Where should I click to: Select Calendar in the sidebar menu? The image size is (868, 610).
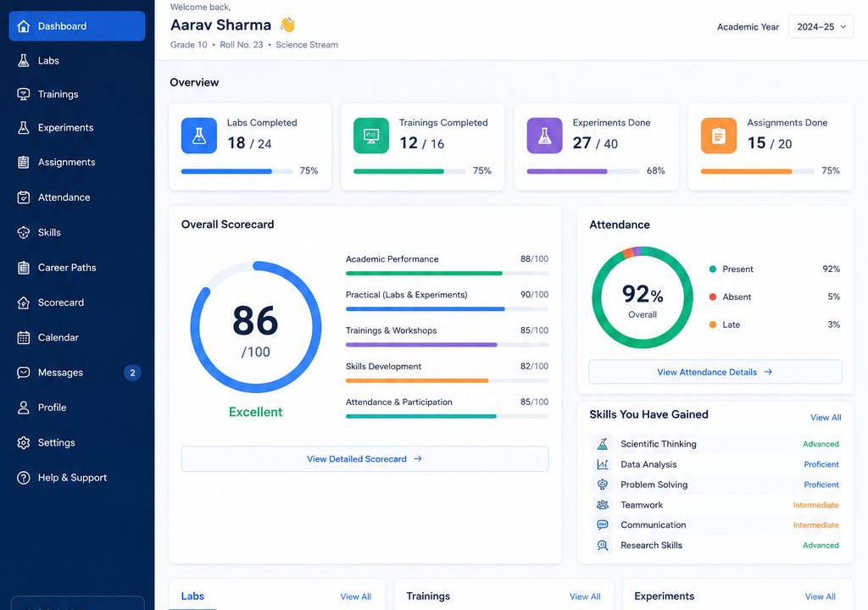coord(77,338)
